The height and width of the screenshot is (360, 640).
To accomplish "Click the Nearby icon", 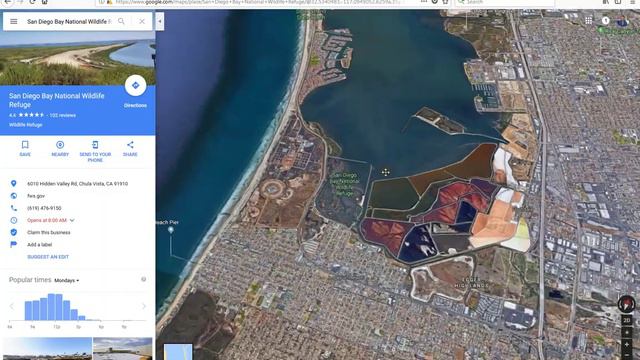I will click(60, 144).
